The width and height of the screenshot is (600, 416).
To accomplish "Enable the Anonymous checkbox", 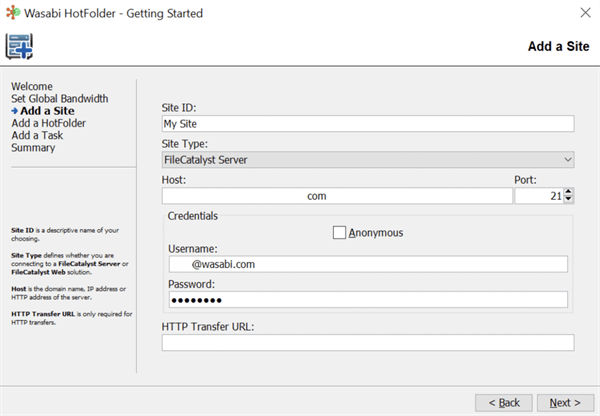I will point(339,232).
